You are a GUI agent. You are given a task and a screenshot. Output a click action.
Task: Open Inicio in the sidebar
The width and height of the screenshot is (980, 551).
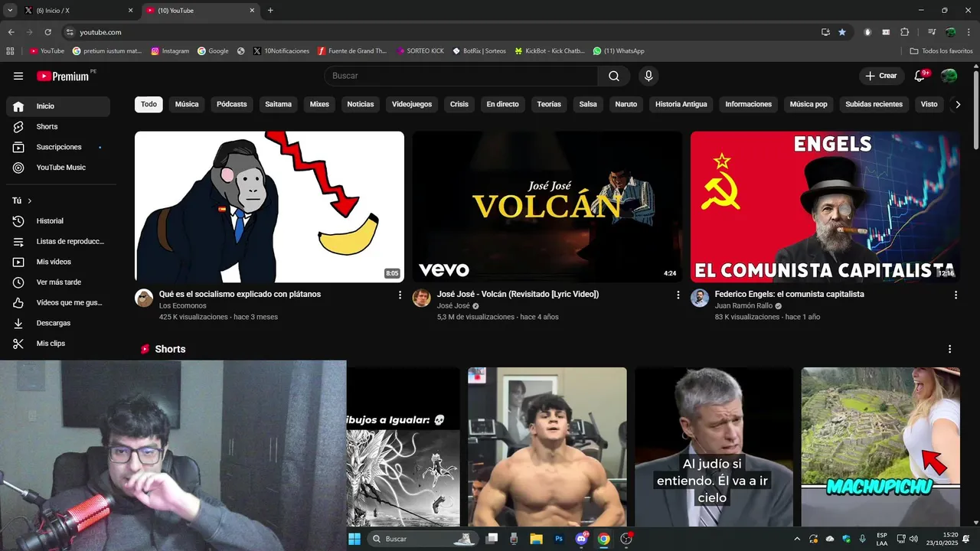pyautogui.click(x=58, y=106)
